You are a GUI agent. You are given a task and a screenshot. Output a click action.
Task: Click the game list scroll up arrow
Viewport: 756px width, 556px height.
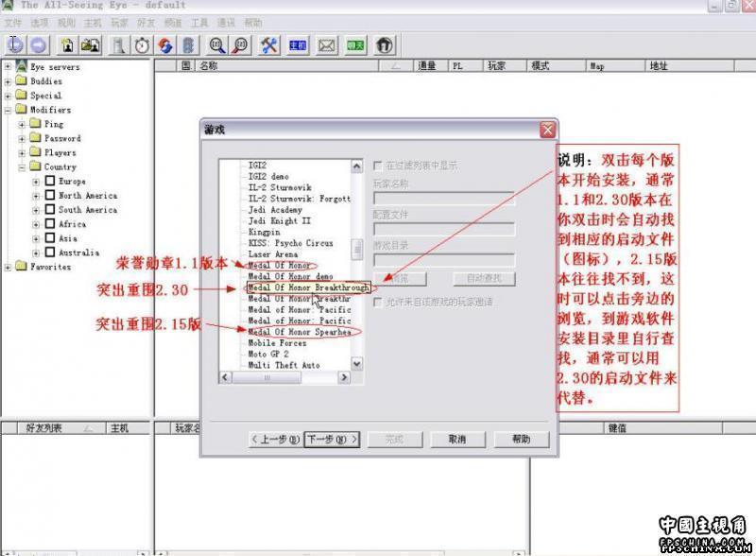tap(357, 166)
